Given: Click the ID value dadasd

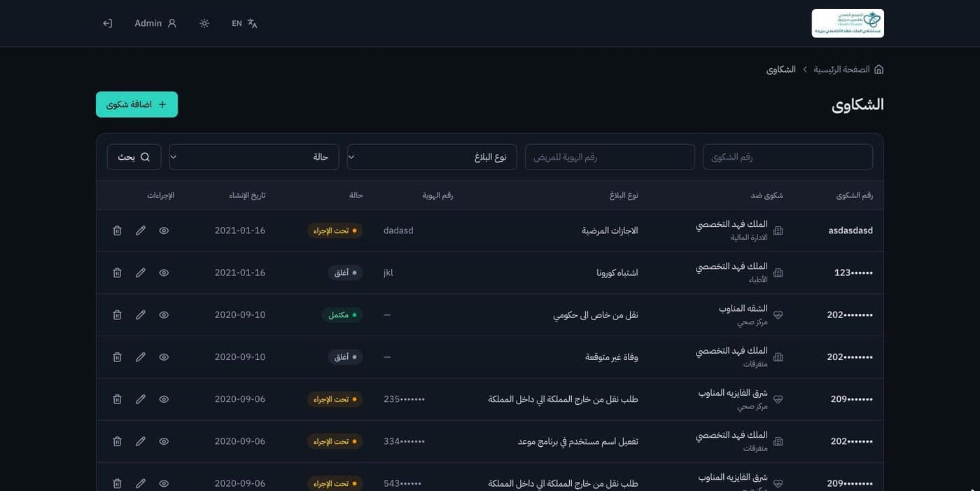Looking at the screenshot, I should point(398,230).
